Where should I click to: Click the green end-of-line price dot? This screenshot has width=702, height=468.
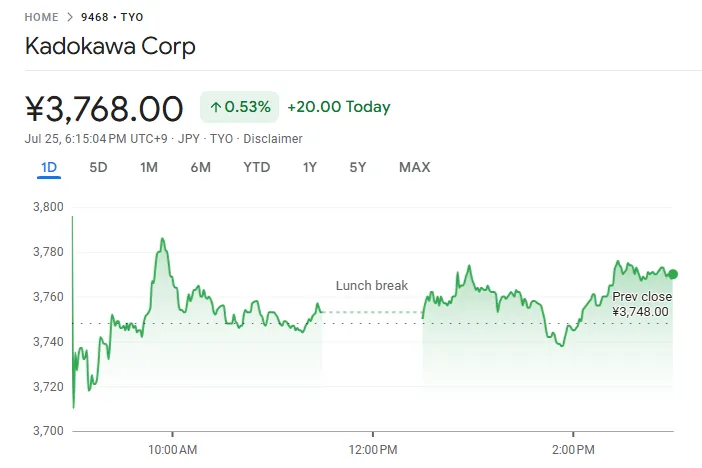(673, 274)
